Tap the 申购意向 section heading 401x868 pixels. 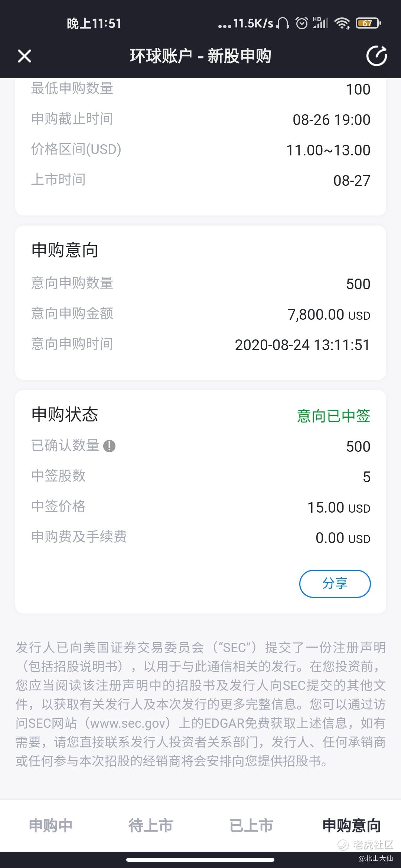(65, 250)
